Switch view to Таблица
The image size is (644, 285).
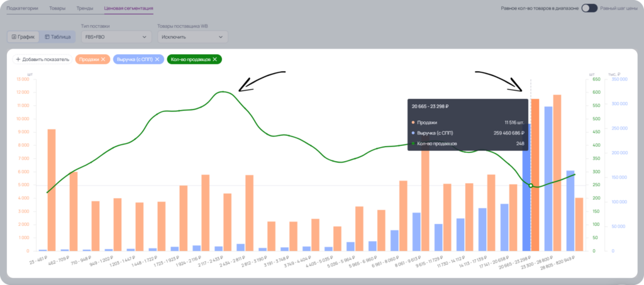click(57, 36)
